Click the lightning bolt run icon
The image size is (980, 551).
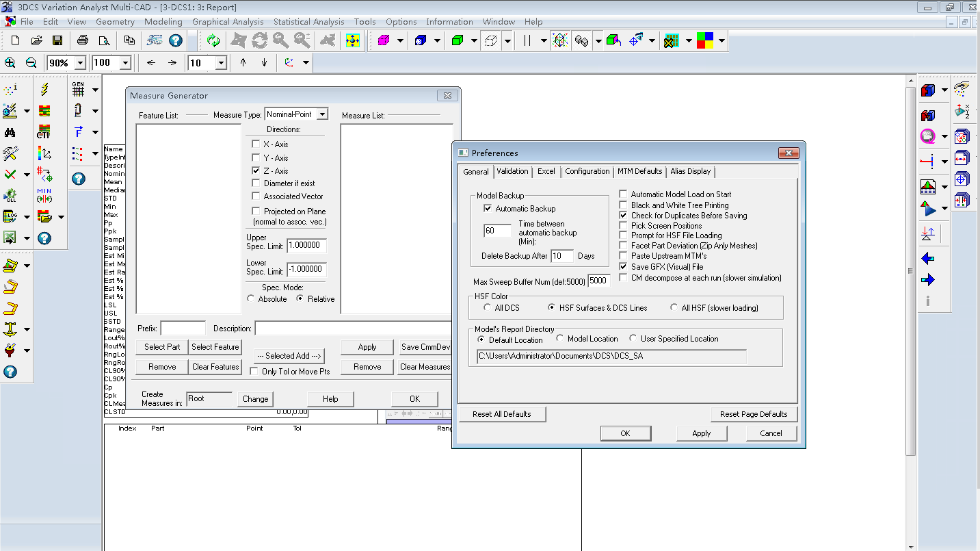coord(44,90)
